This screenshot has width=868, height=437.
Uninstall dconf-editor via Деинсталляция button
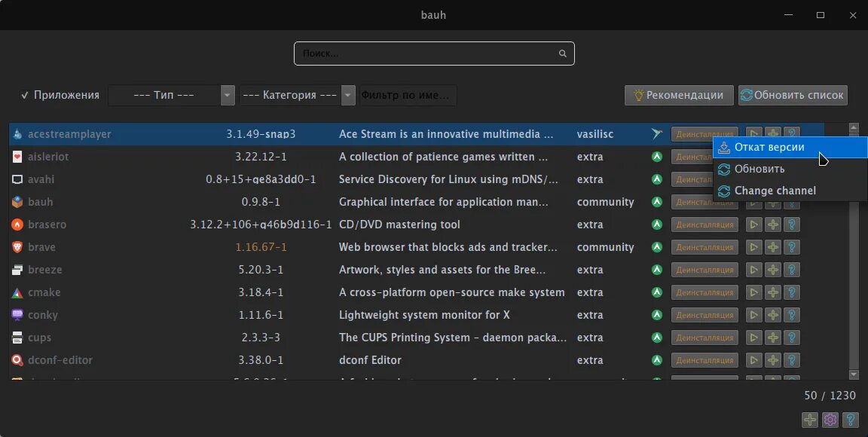point(704,360)
